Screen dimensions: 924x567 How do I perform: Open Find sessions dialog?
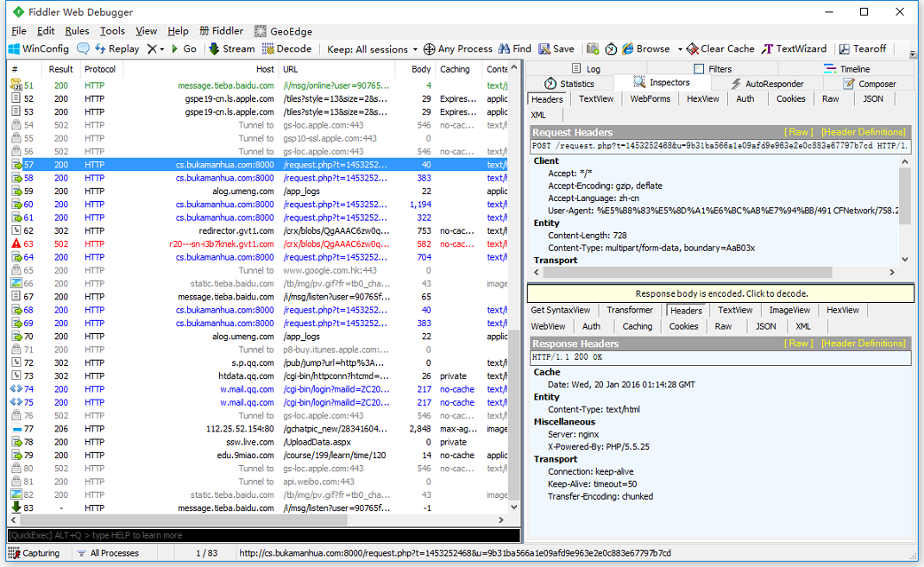click(x=515, y=49)
